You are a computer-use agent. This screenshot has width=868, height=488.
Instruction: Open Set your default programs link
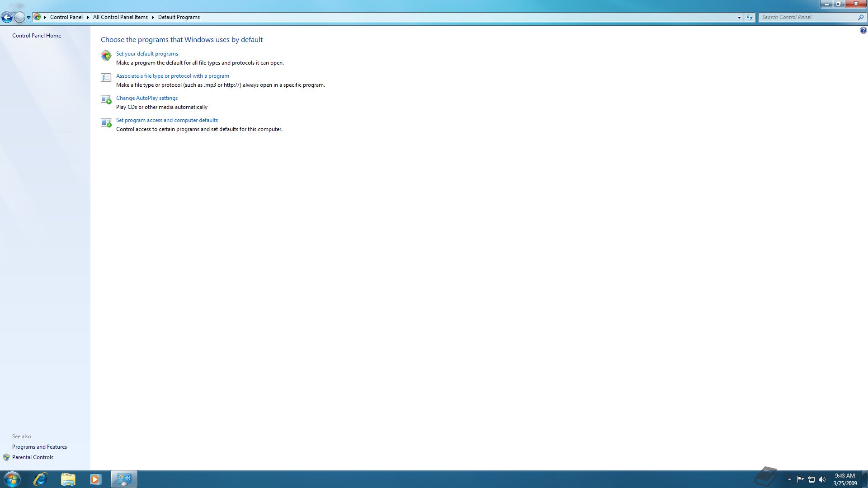[x=147, y=54]
